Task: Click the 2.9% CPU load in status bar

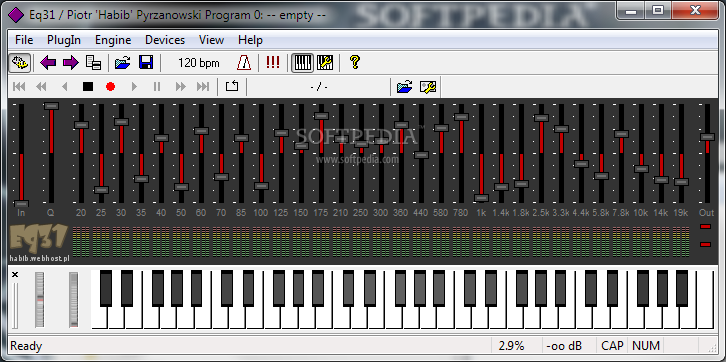Action: pyautogui.click(x=511, y=346)
